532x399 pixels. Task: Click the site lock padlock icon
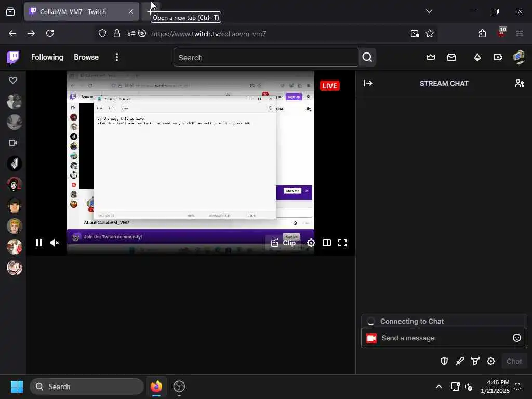pos(117,33)
